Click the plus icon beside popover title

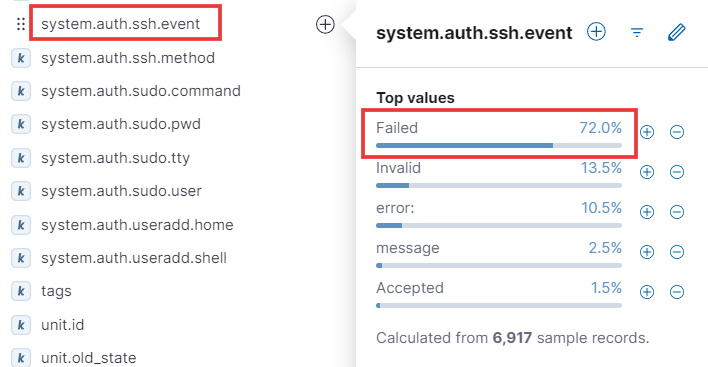point(596,32)
